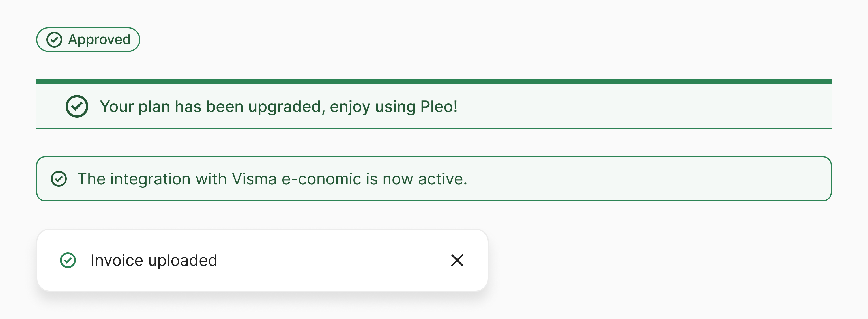The image size is (868, 319).
Task: Click the checkmark icon beside the plan upgraded message
Action: (x=77, y=106)
